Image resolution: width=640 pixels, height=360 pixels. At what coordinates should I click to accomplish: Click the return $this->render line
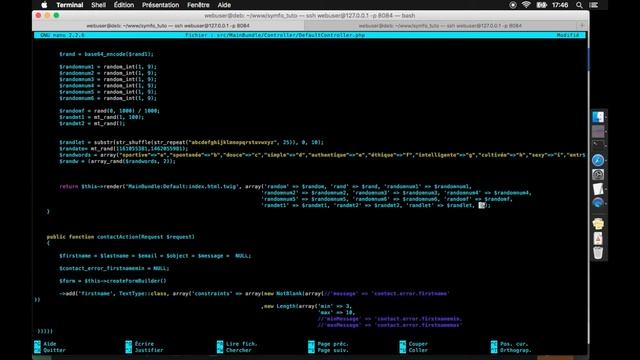pos(265,186)
